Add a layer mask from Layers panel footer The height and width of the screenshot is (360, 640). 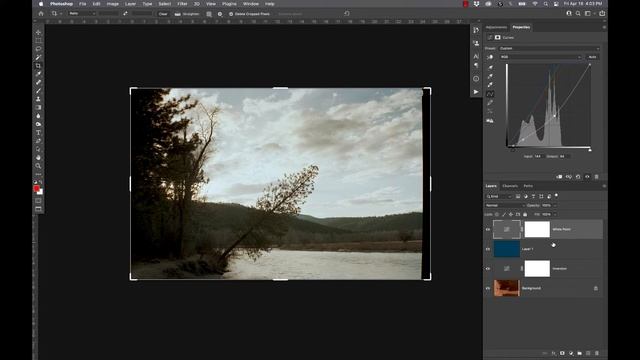point(562,353)
